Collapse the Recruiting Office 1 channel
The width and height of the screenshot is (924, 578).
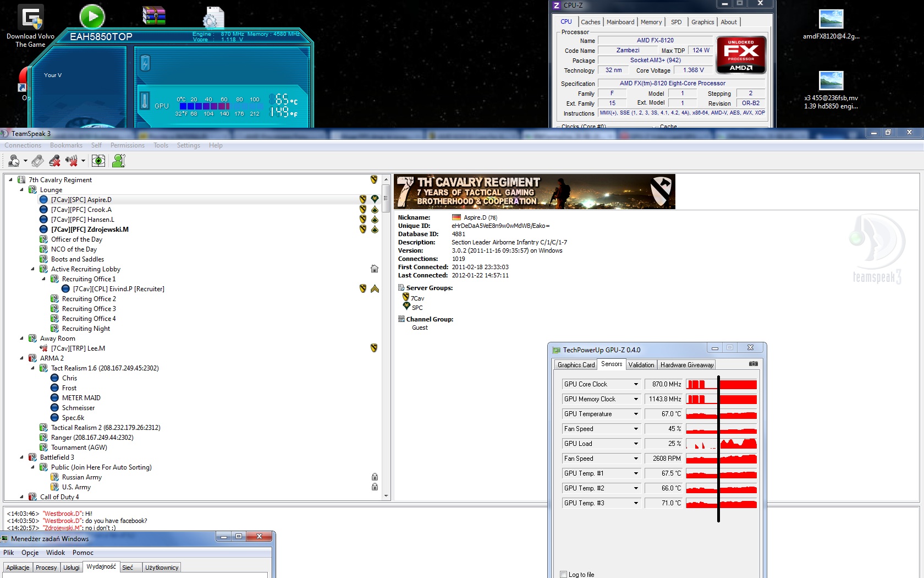pos(43,279)
